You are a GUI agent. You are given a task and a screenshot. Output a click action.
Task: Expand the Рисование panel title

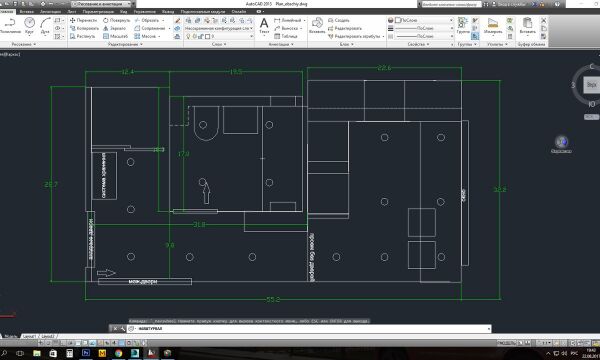[23, 44]
